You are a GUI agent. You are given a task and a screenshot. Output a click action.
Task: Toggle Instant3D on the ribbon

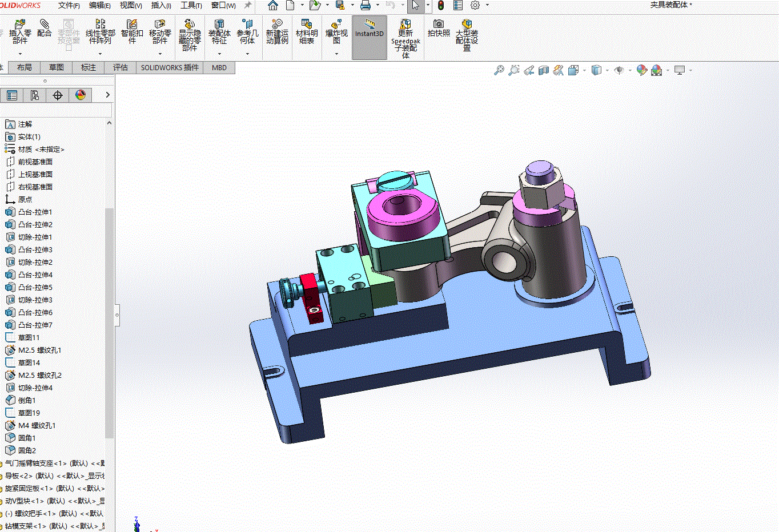click(370, 38)
